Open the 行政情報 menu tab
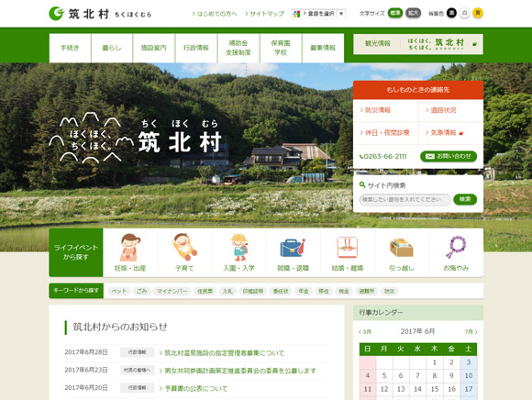Screen dimensions: 532x400 195,48
